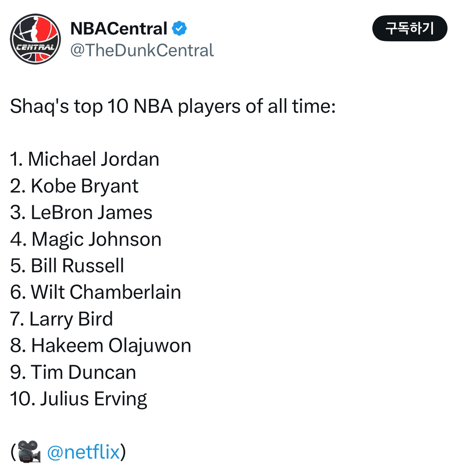The width and height of the screenshot is (466, 476).
Task: Click the blue verified badge
Action: 179,29
